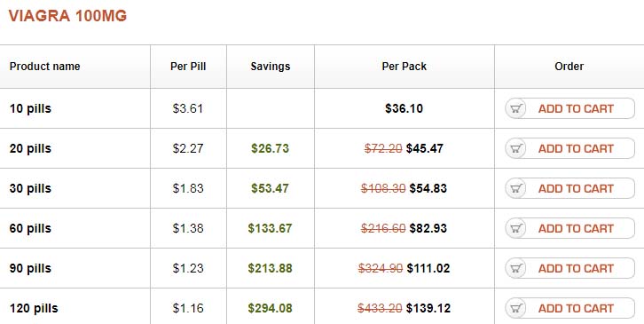Click the Per Pill column header
Viewport: 644px width, 324px height.
point(188,67)
